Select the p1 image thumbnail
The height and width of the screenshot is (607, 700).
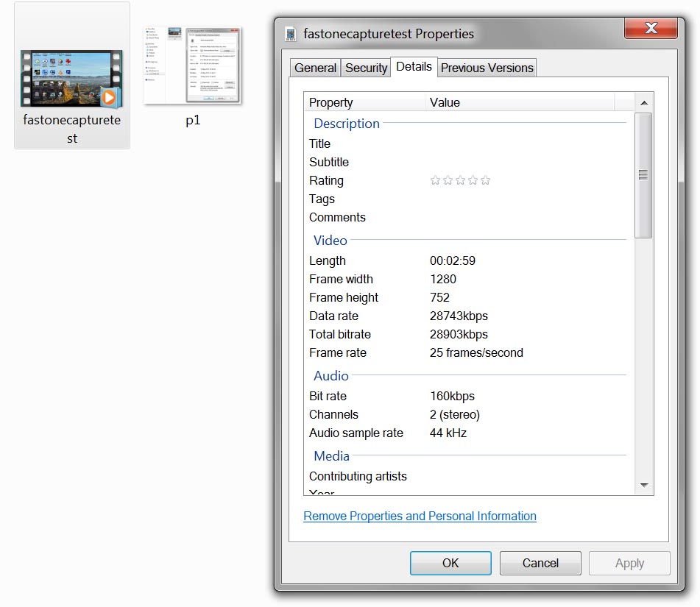(193, 66)
